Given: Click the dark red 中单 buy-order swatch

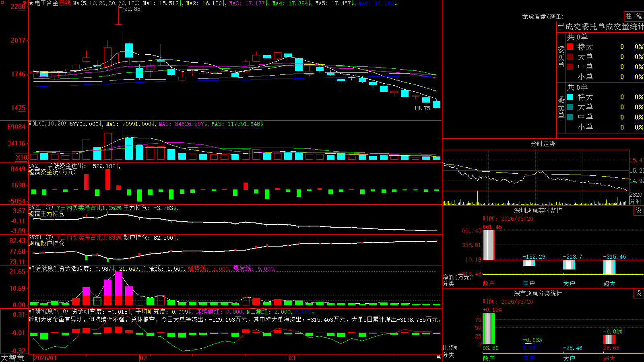Looking at the screenshot, I should click(570, 67).
